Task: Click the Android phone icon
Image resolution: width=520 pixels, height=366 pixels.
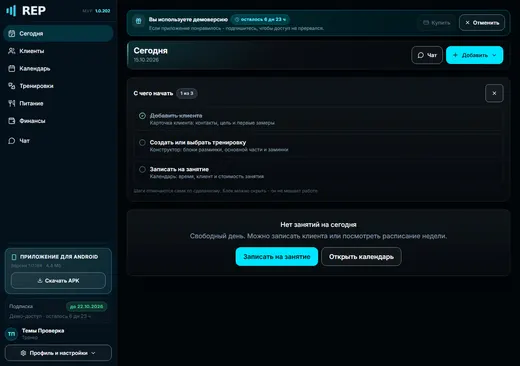Action: point(14,257)
